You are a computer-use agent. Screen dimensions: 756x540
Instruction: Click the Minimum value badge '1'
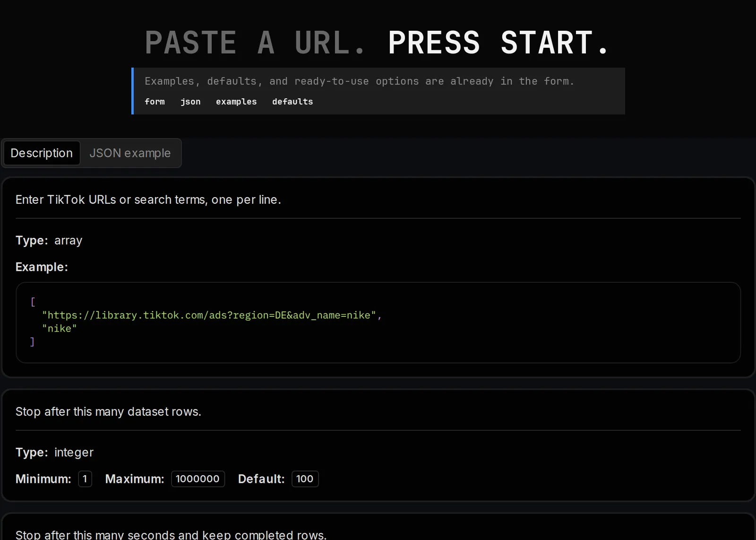[x=85, y=479]
